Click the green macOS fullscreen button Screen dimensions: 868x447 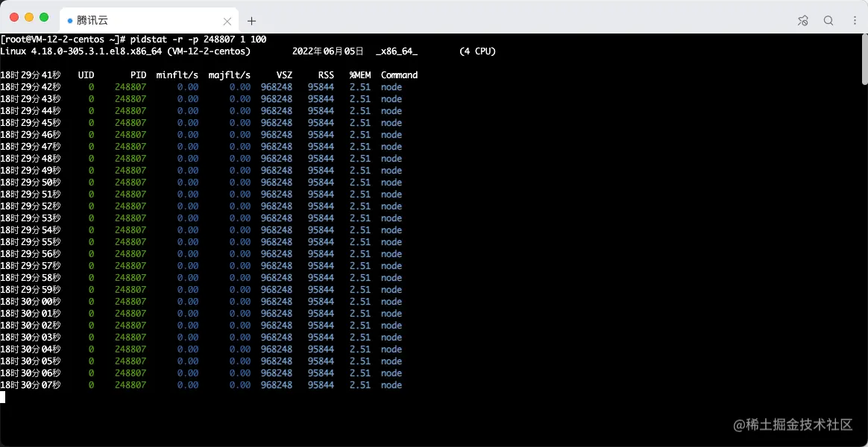point(44,17)
